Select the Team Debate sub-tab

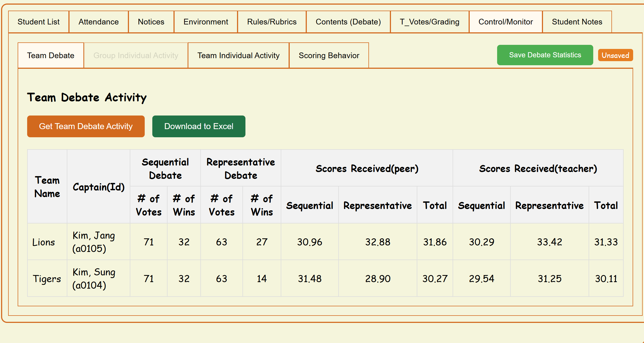pos(51,55)
